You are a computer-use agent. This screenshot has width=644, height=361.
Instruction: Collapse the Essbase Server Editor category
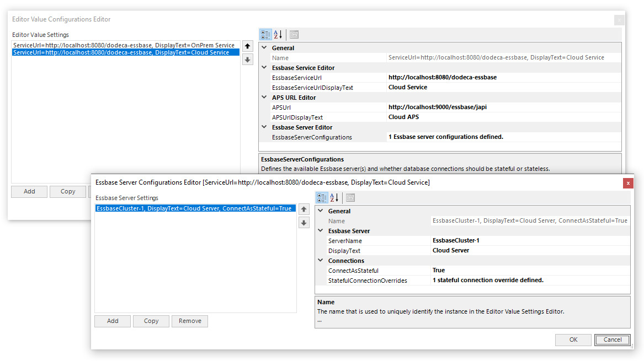coord(264,127)
